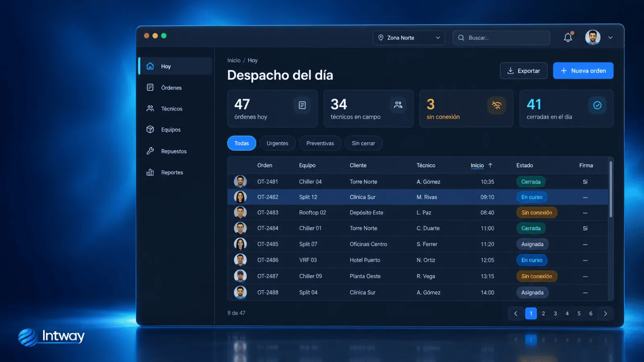Click client cell Planta Oeste
The image size is (644, 362).
(x=365, y=276)
